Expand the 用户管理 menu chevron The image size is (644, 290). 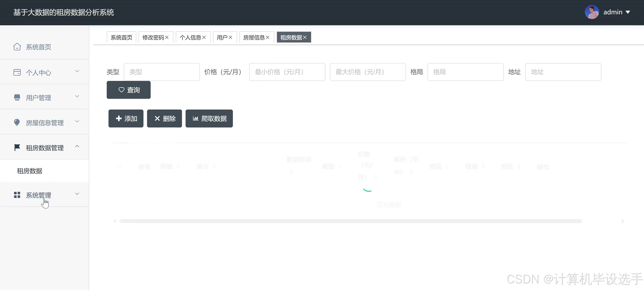click(77, 96)
